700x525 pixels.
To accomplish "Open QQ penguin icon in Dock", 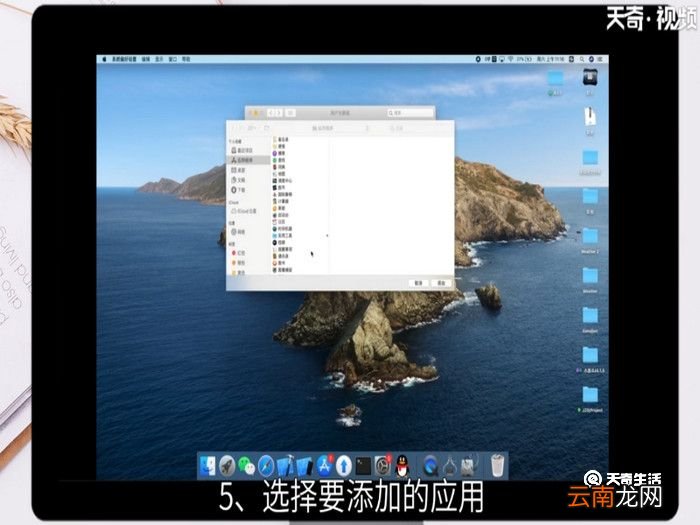I will (402, 467).
